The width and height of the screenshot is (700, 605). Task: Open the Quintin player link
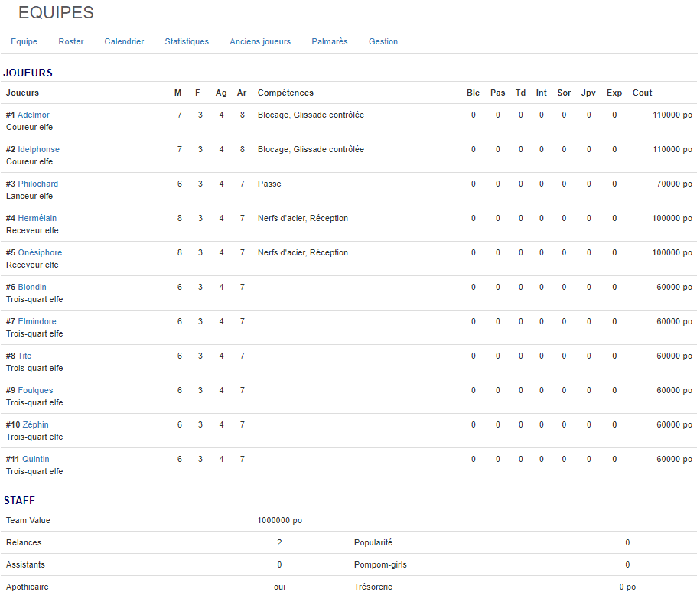click(35, 459)
